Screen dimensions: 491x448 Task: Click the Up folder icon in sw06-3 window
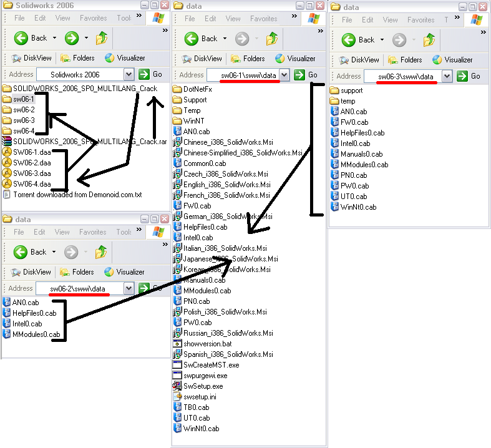coord(429,40)
